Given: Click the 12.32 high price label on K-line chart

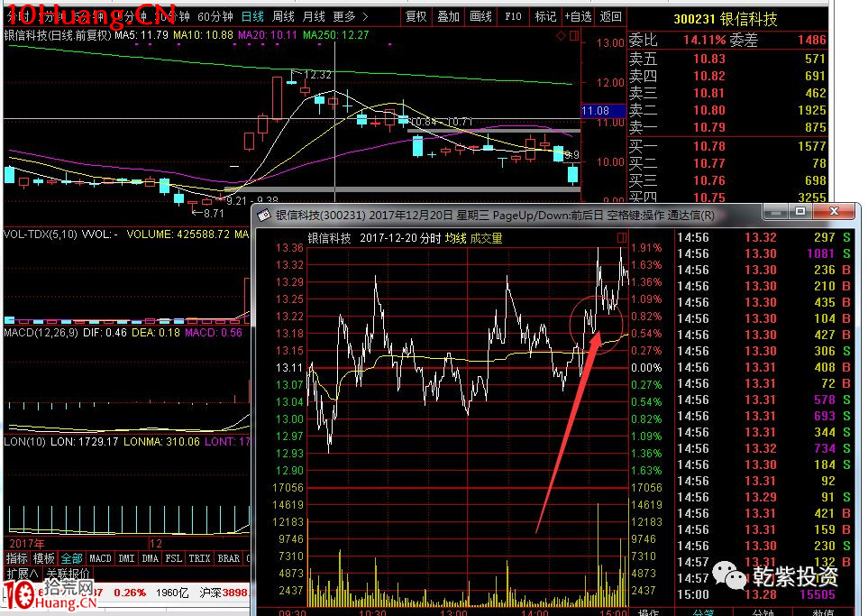Looking at the screenshot, I should point(318,75).
